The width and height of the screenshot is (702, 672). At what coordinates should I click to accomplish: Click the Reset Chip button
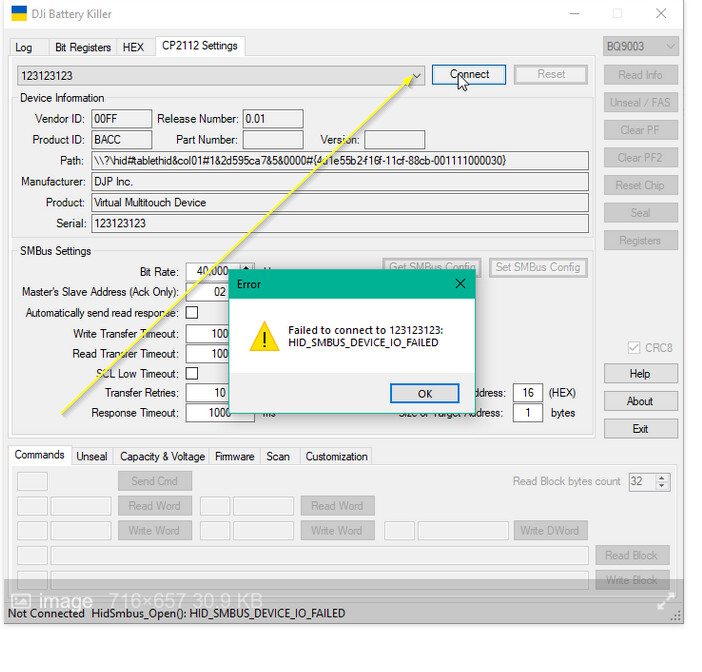640,185
